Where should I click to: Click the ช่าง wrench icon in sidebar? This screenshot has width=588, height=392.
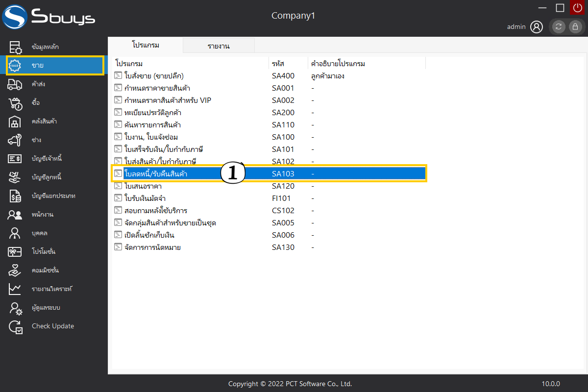click(x=15, y=140)
